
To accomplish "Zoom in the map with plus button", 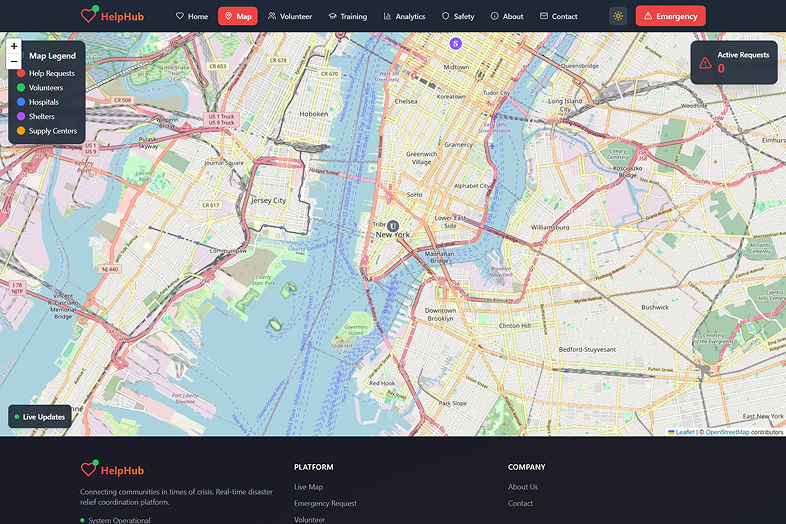I will tap(14, 46).
